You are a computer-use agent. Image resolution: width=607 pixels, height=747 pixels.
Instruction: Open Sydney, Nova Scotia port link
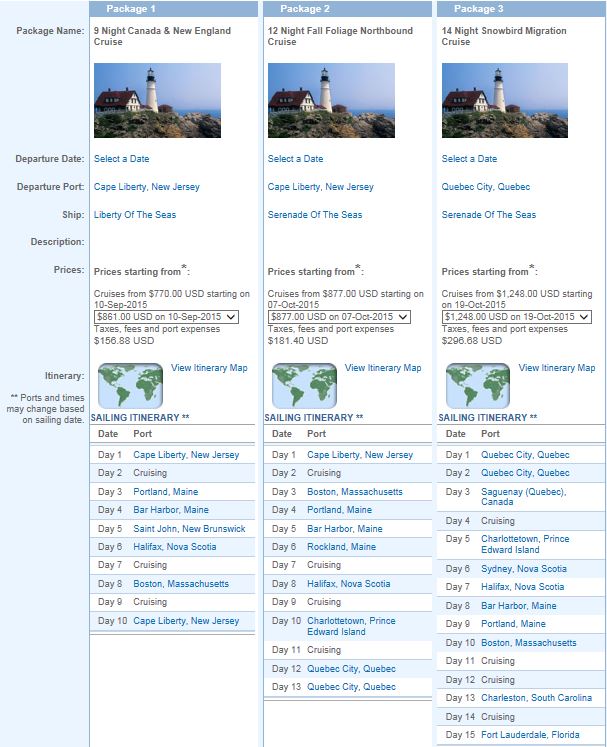[524, 569]
